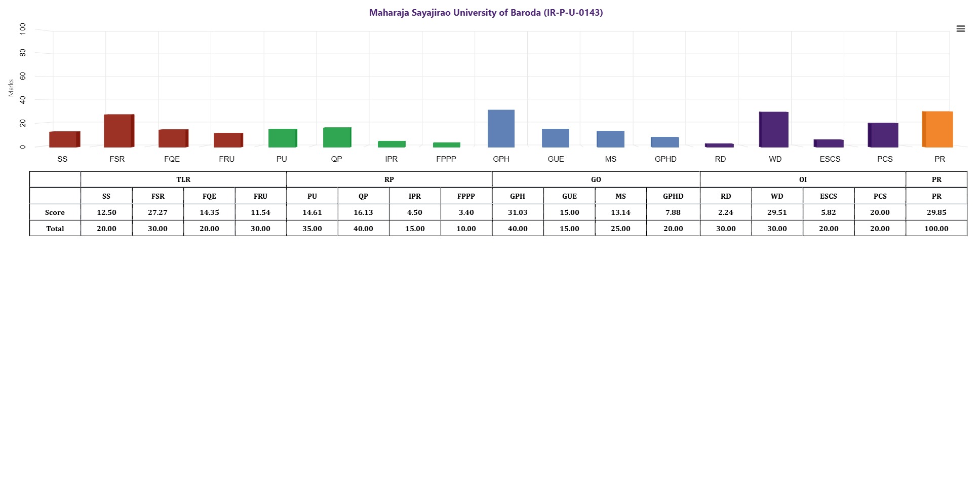This screenshot has height=479, width=980.
Task: Click the RP group header in table
Action: (x=389, y=179)
